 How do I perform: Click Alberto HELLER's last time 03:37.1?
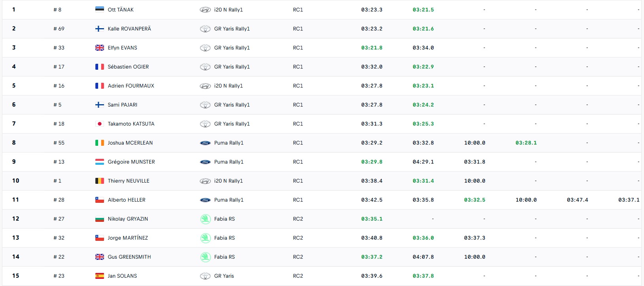[629, 200]
